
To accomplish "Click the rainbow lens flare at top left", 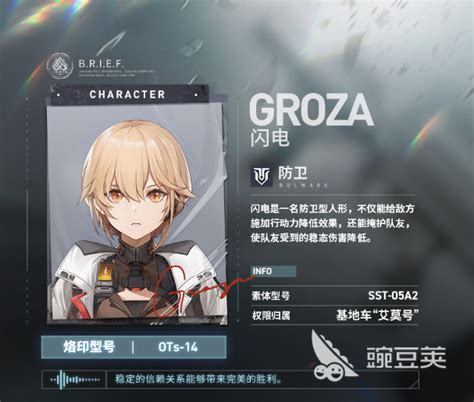I will click(49, 14).
